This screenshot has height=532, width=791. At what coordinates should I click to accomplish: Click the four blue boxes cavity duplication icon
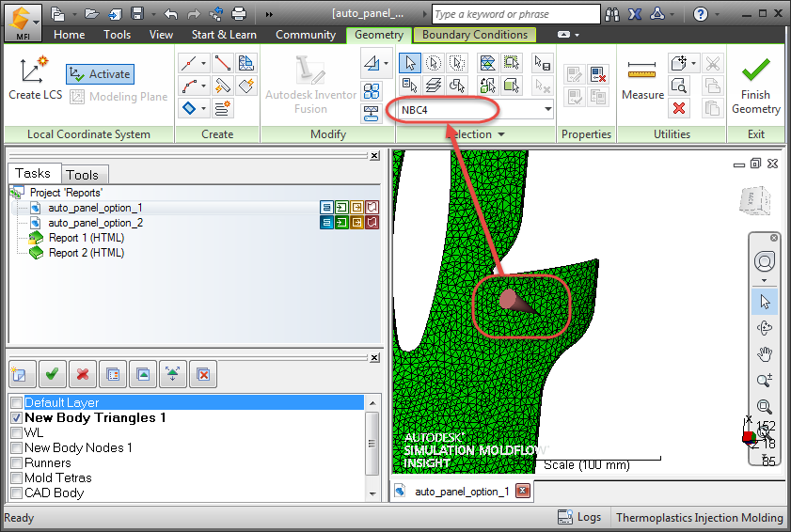[x=372, y=91]
